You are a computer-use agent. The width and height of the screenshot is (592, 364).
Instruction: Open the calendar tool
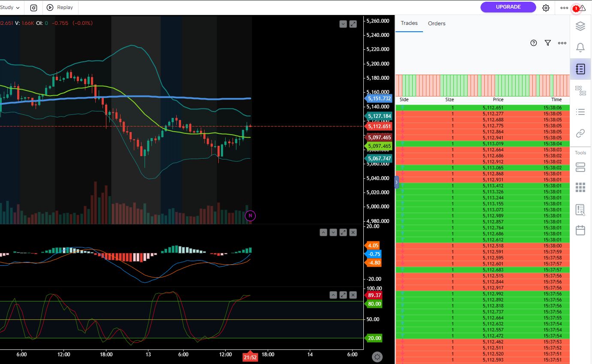pos(580,230)
